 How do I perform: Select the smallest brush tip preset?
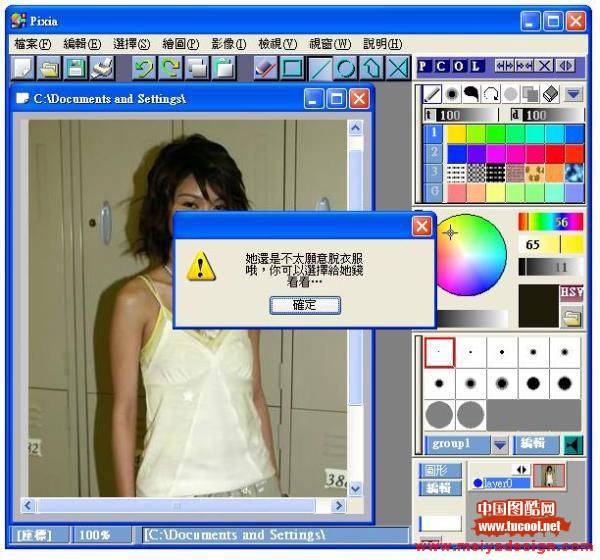point(439,352)
